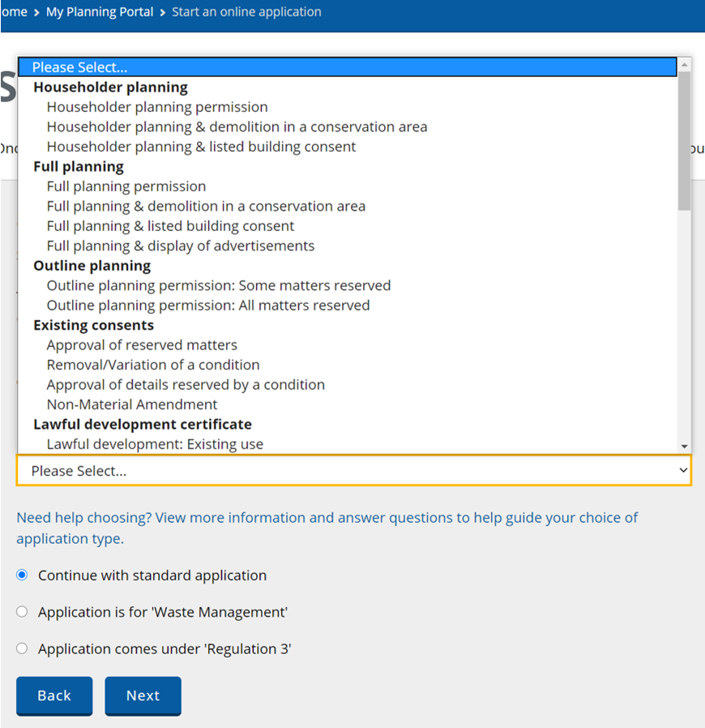The image size is (705, 728).
Task: Pick 'Full planning & display of advertisements'
Action: coord(181,246)
